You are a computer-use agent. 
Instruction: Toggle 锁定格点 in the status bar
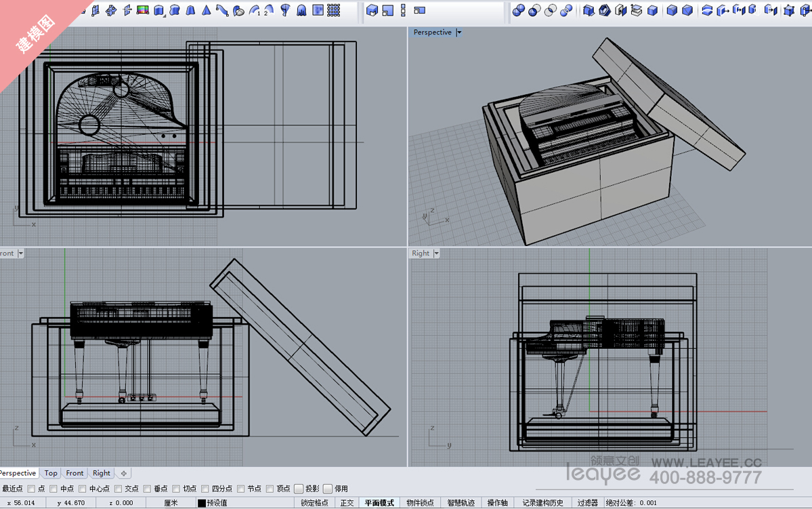tap(314, 503)
